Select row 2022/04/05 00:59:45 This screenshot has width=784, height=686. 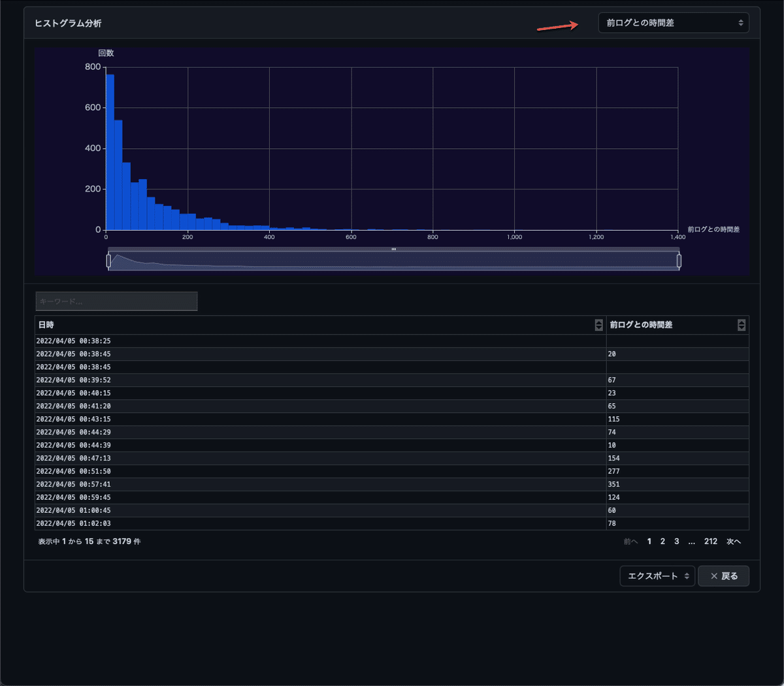392,498
